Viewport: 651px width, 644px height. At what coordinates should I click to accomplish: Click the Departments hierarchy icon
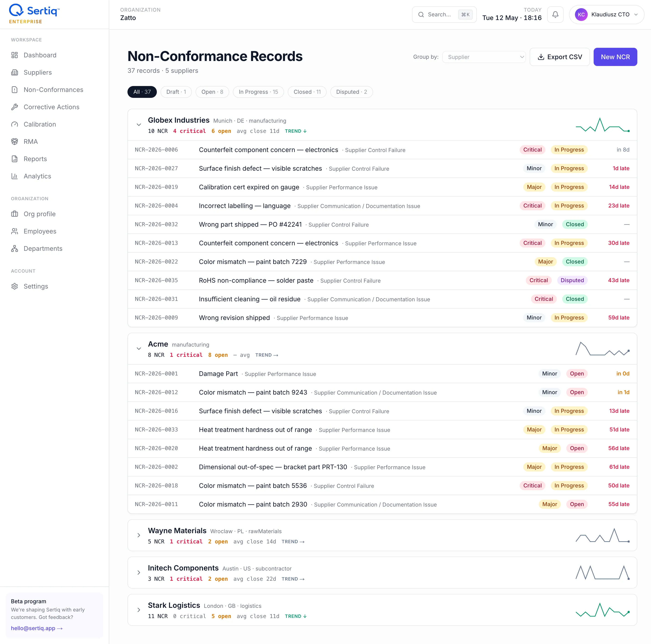pos(15,248)
